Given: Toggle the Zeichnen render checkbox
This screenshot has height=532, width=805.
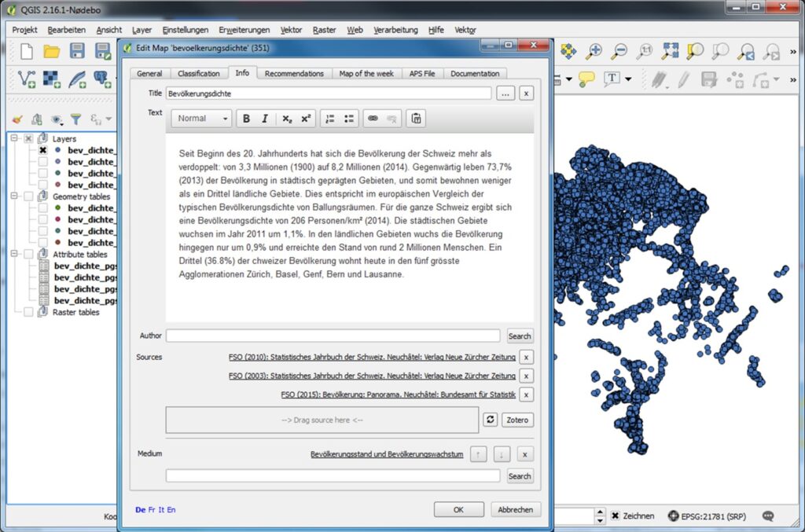Looking at the screenshot, I should click(616, 516).
